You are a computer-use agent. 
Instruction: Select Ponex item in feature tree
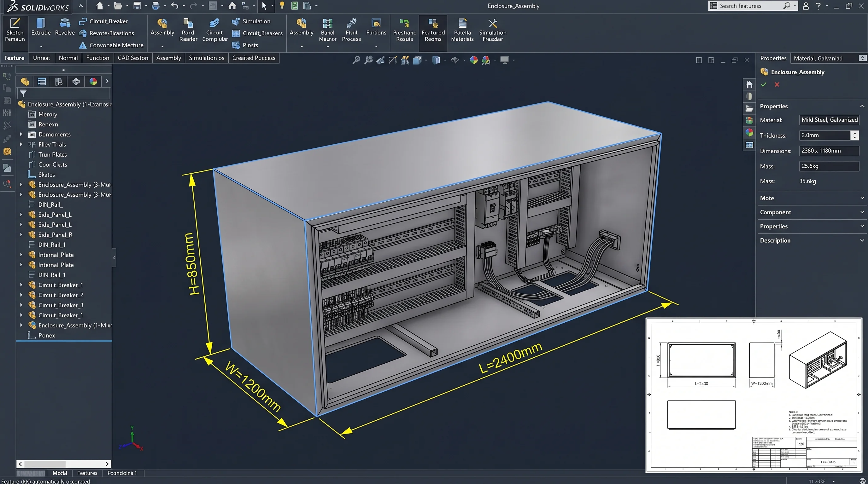coord(46,335)
